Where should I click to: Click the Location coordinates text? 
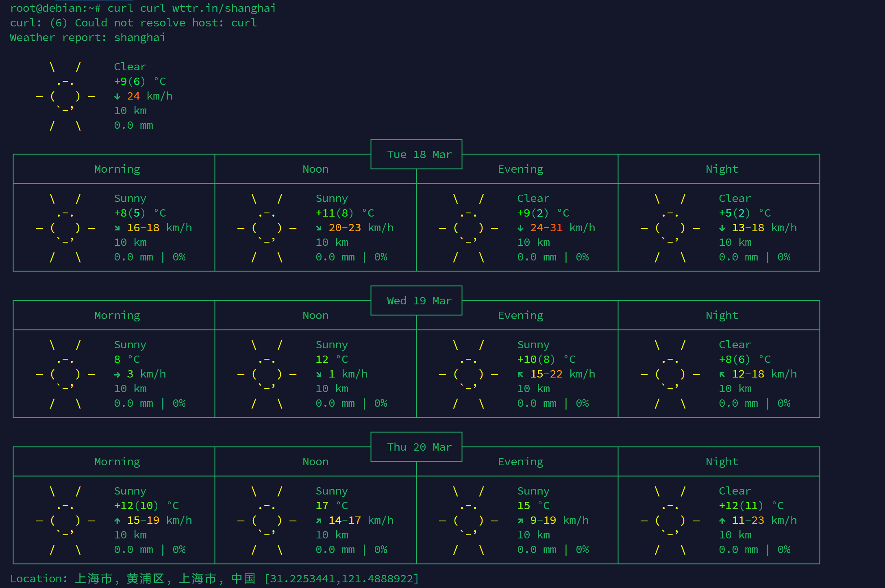point(341,579)
